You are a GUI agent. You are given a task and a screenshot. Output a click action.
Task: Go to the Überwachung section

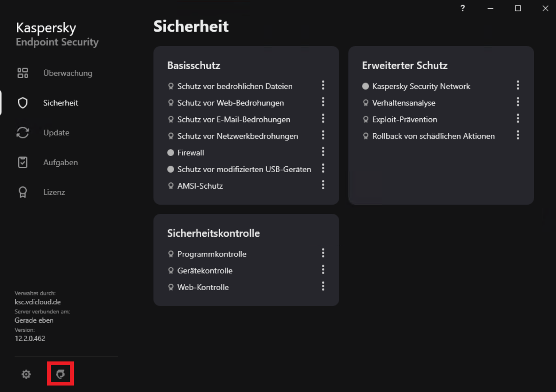[x=68, y=73]
